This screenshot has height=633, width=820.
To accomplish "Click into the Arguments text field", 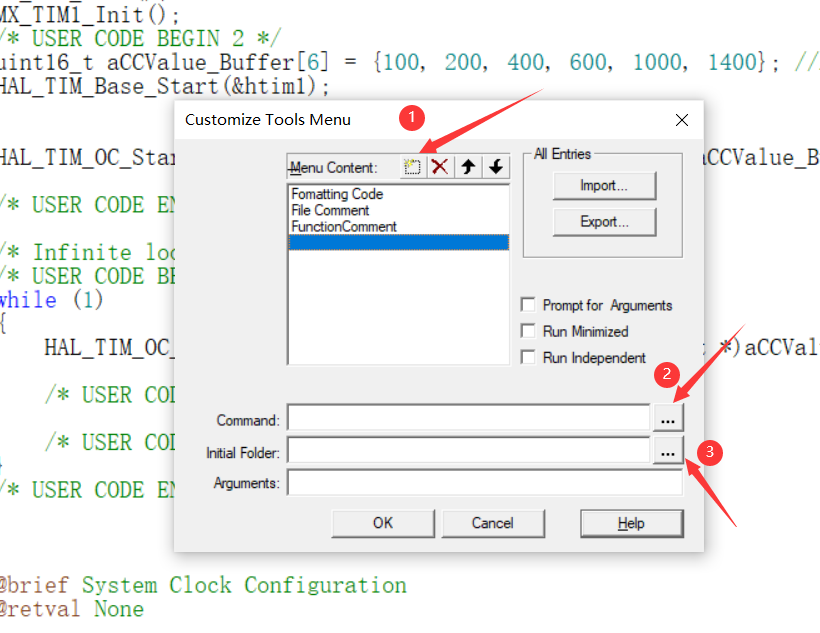I will (484, 482).
